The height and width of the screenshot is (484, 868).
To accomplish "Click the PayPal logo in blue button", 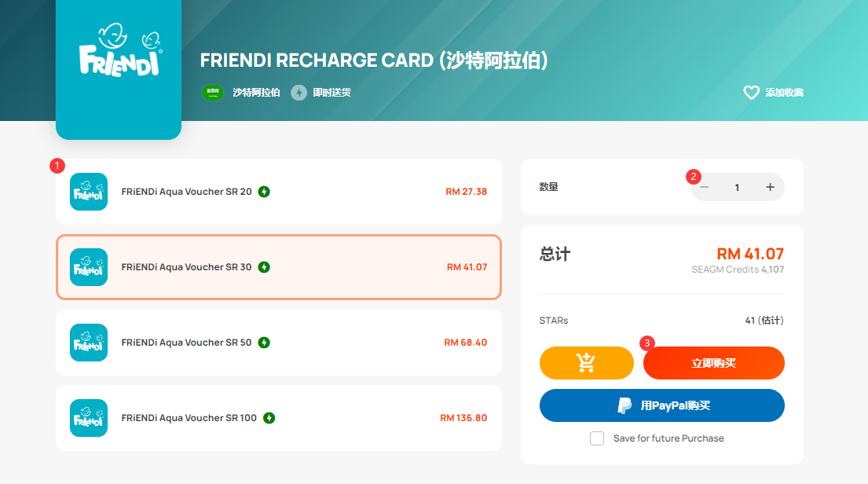I will tap(624, 405).
